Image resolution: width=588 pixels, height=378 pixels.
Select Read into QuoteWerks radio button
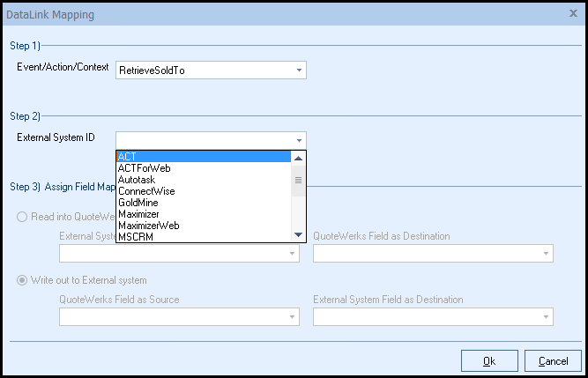click(x=22, y=217)
